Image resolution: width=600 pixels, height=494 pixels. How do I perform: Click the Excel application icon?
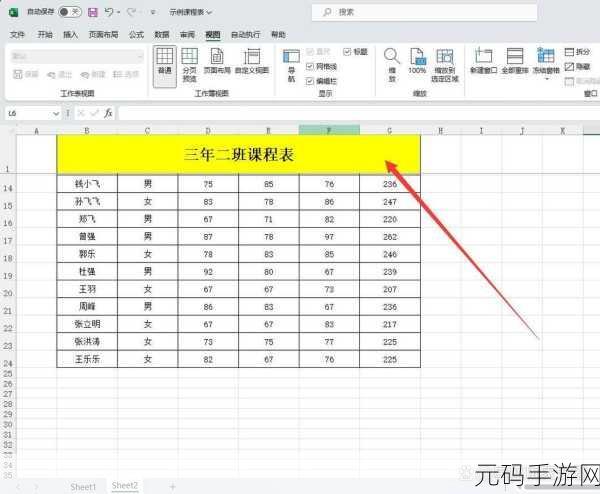[14, 12]
